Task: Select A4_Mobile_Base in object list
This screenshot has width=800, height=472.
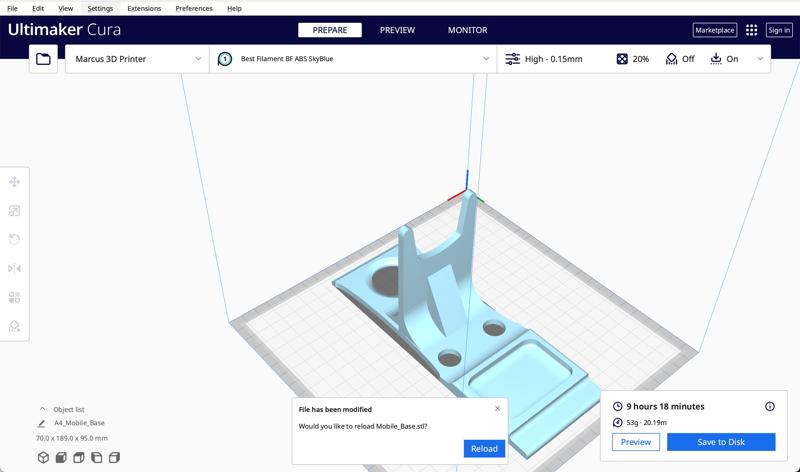Action: (79, 423)
